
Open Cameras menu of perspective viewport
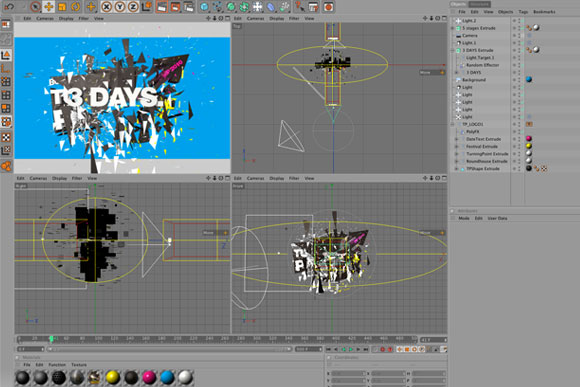coord(45,18)
